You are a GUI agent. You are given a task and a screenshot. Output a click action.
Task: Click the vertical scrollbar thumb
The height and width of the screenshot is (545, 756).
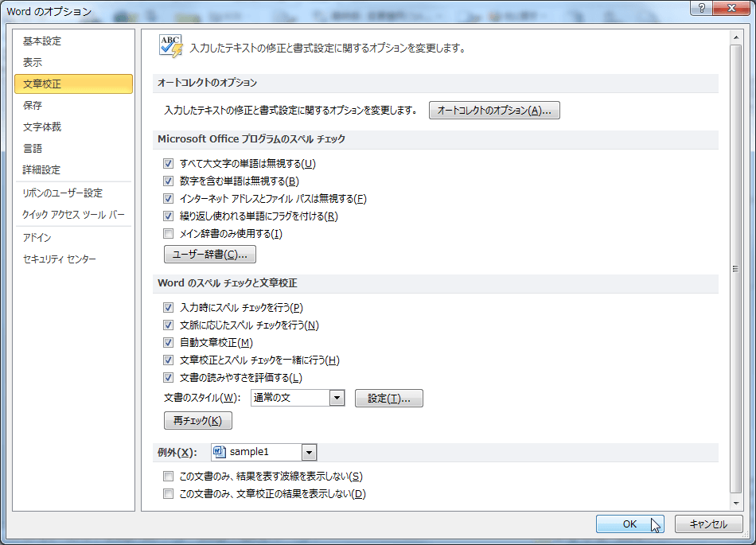coord(736,269)
